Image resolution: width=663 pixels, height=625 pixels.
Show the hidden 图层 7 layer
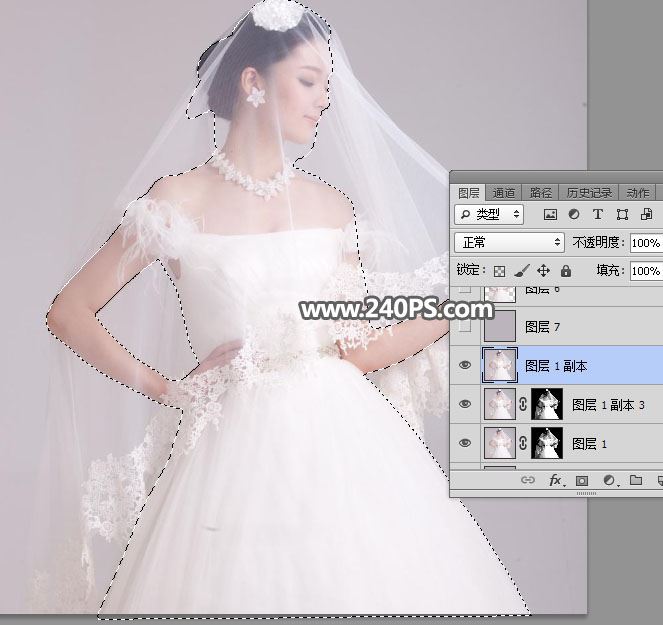click(x=464, y=327)
